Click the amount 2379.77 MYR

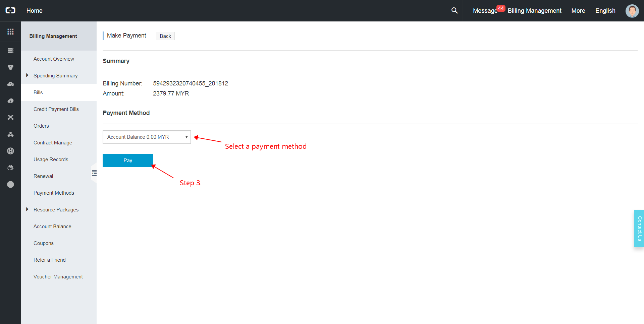(x=171, y=93)
